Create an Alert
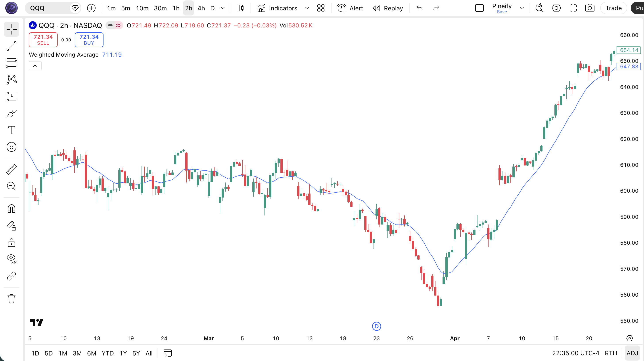The height and width of the screenshot is (361, 644). [350, 8]
